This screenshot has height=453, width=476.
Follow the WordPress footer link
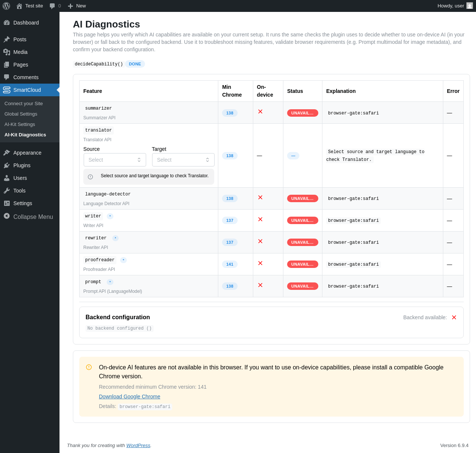pos(138,445)
